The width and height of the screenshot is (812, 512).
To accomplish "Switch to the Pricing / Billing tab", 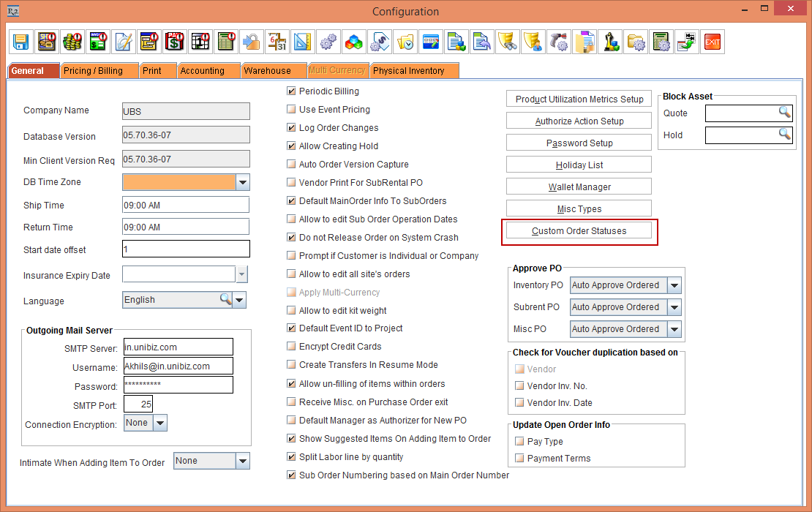I will pos(93,71).
